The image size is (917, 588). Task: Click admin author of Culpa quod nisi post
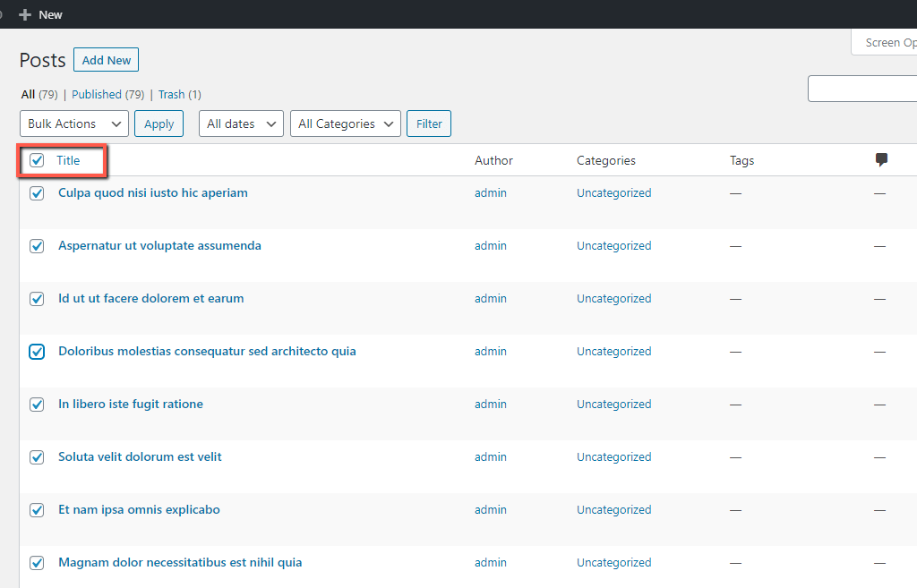click(x=491, y=193)
